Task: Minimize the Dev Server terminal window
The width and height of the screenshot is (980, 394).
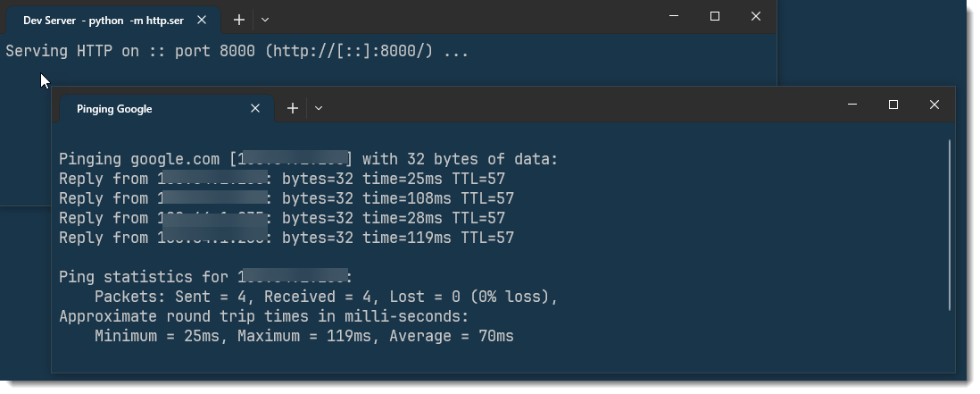Action: [674, 16]
